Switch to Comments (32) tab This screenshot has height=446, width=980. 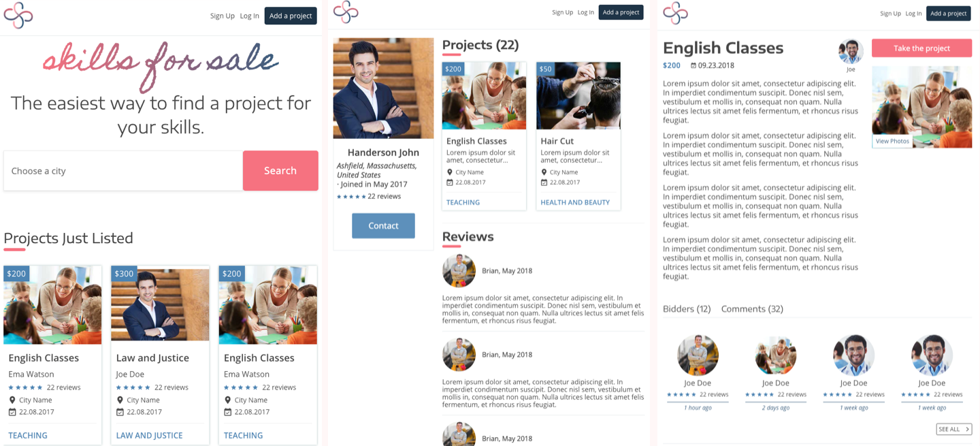pyautogui.click(x=752, y=309)
